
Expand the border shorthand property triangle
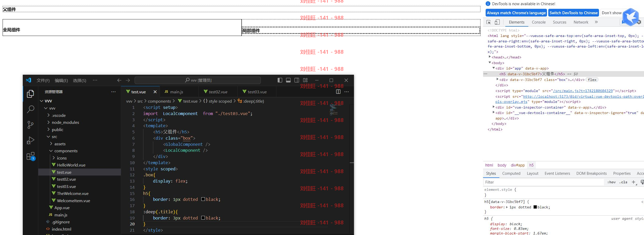click(507, 207)
